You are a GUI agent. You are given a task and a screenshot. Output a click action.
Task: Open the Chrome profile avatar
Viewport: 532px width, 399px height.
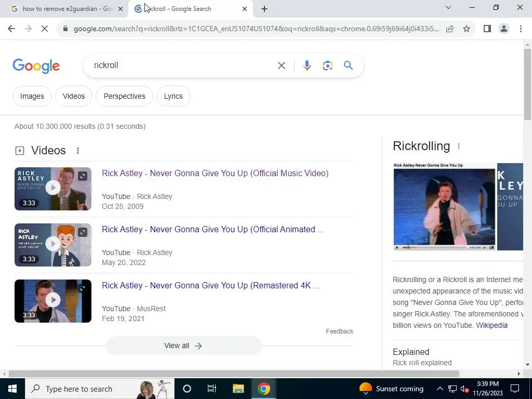(x=504, y=29)
